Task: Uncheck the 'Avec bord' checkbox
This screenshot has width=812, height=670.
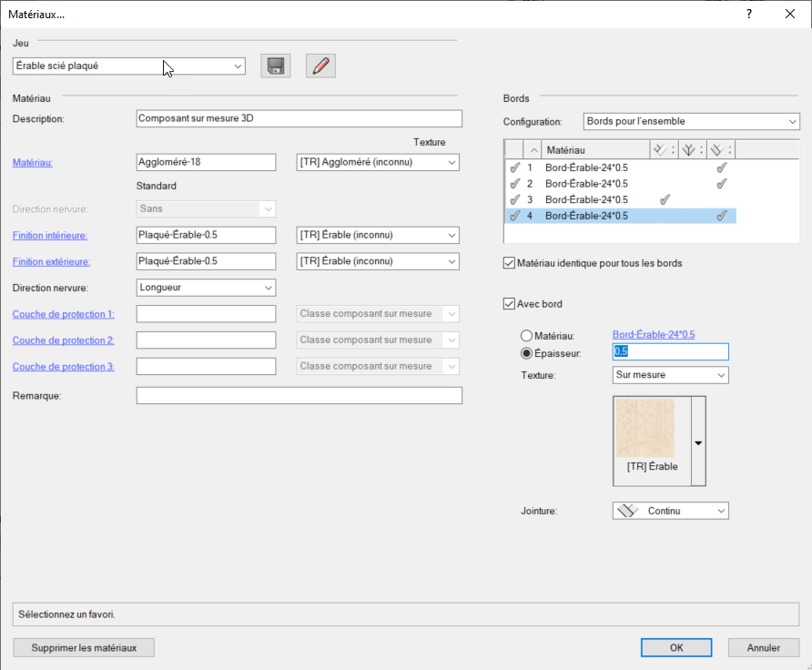Action: coord(509,304)
